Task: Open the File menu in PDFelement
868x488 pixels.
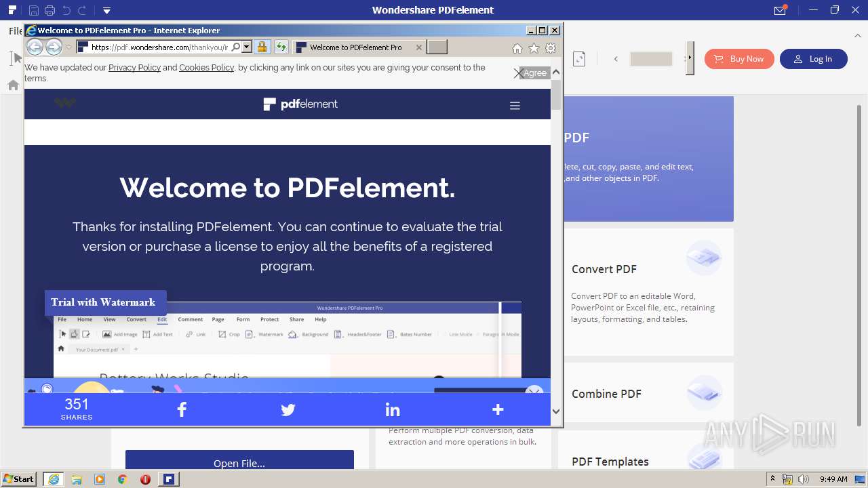Action: tap(16, 31)
